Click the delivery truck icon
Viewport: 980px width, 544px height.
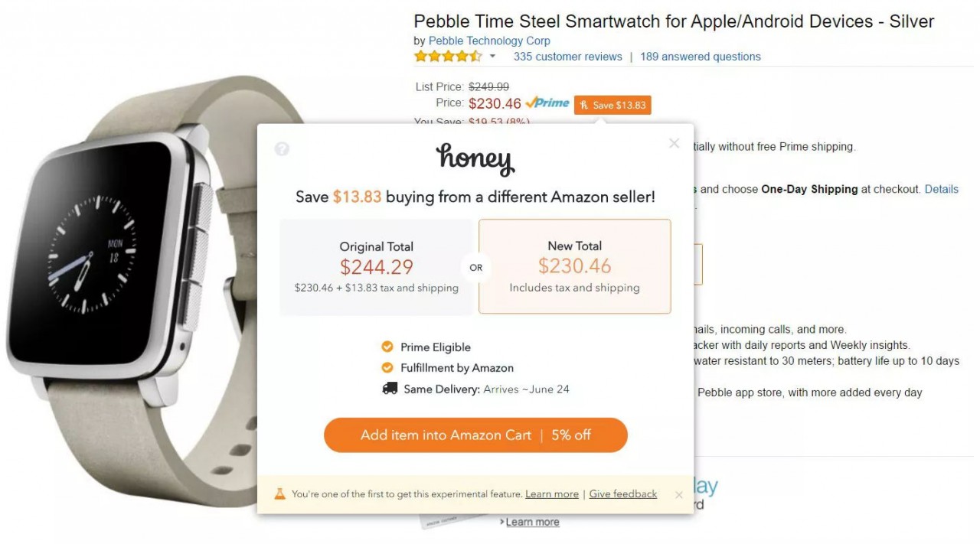pos(390,389)
